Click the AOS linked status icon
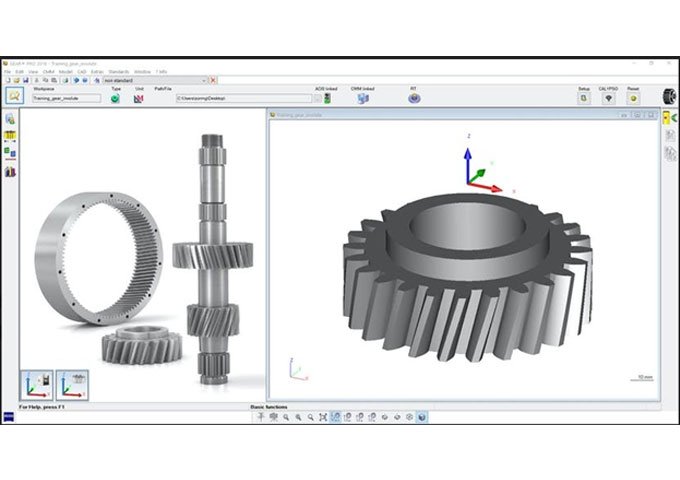This screenshot has width=680, height=480. [325, 98]
